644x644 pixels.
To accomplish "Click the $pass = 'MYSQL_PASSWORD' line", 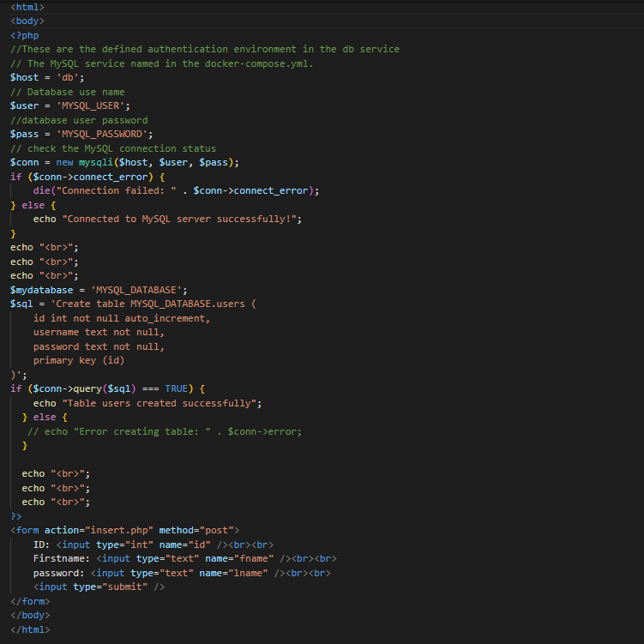I will point(81,135).
